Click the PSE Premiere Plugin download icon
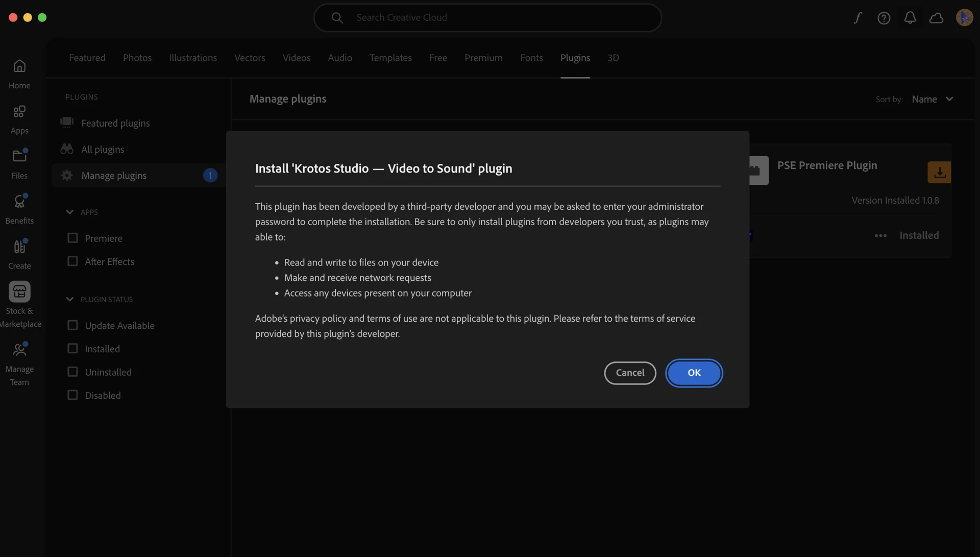The width and height of the screenshot is (980, 557). point(939,173)
